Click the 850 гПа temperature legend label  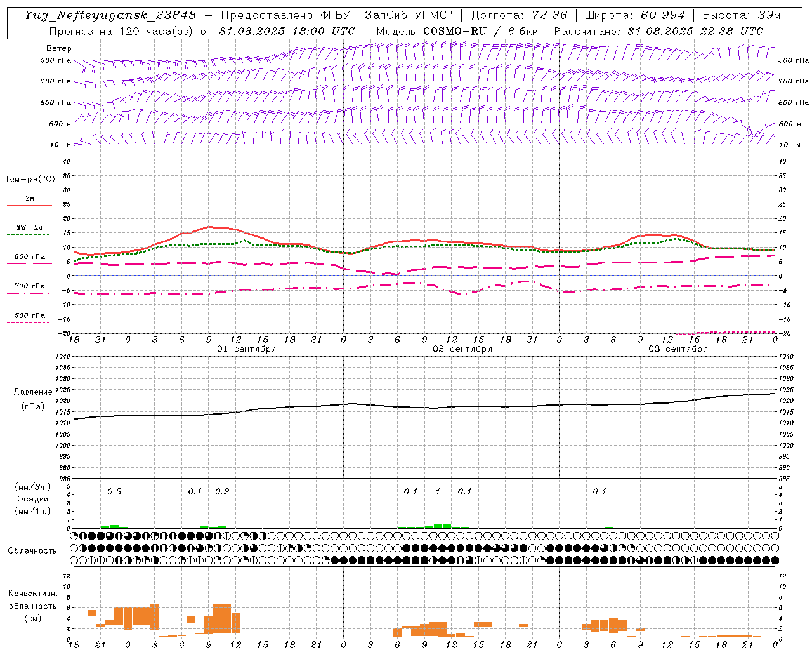click(x=30, y=257)
